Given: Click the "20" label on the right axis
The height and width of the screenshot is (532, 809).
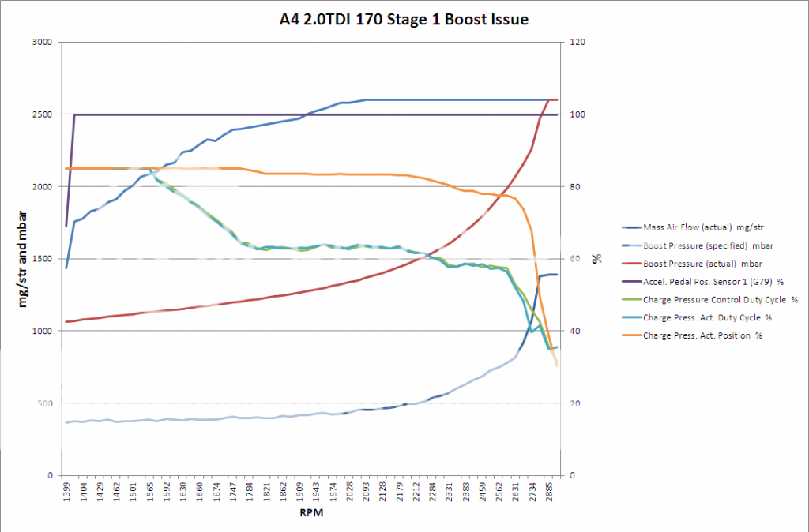Looking at the screenshot, I should 575,403.
